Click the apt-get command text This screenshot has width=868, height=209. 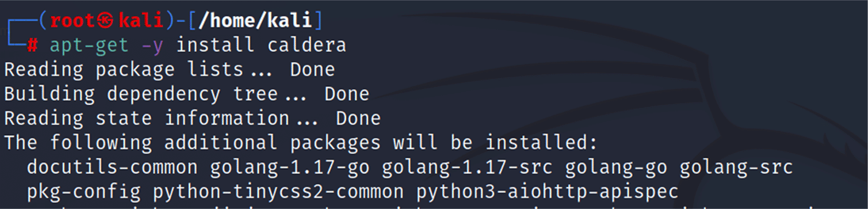pos(89,46)
